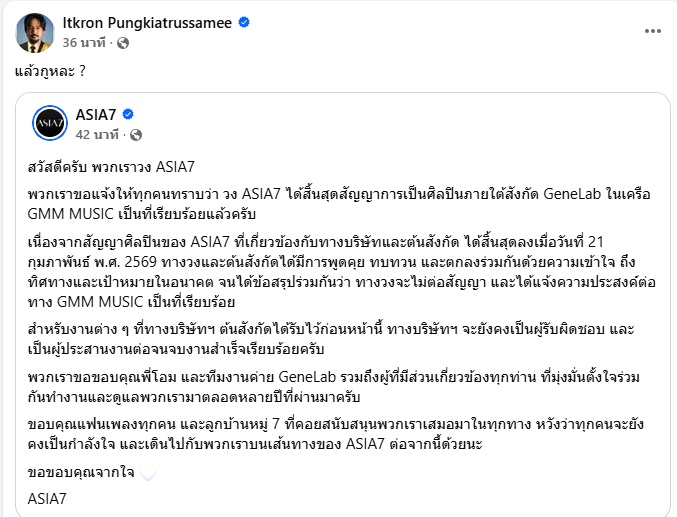Click the ASIA7 page logo avatar
The width and height of the screenshot is (677, 517).
pos(49,123)
